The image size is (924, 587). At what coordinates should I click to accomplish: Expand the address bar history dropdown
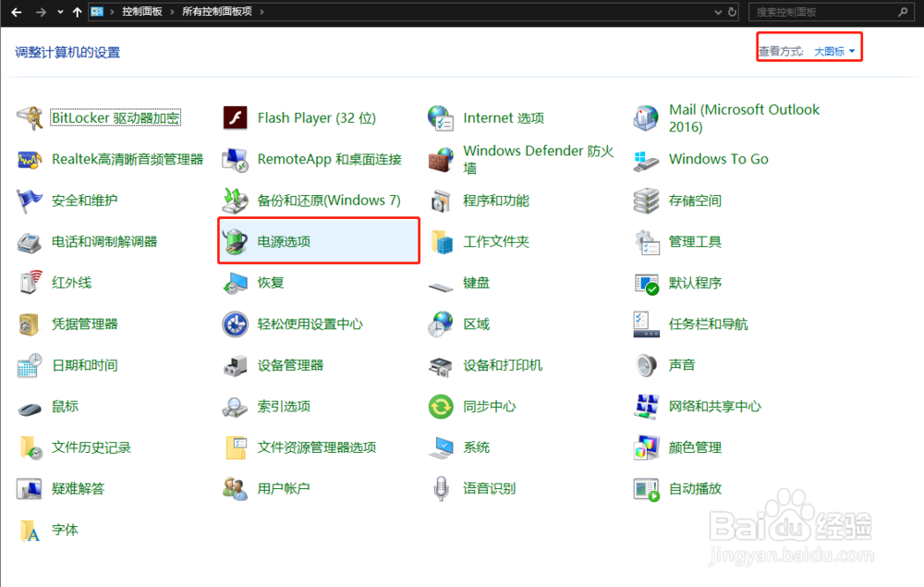click(x=717, y=12)
